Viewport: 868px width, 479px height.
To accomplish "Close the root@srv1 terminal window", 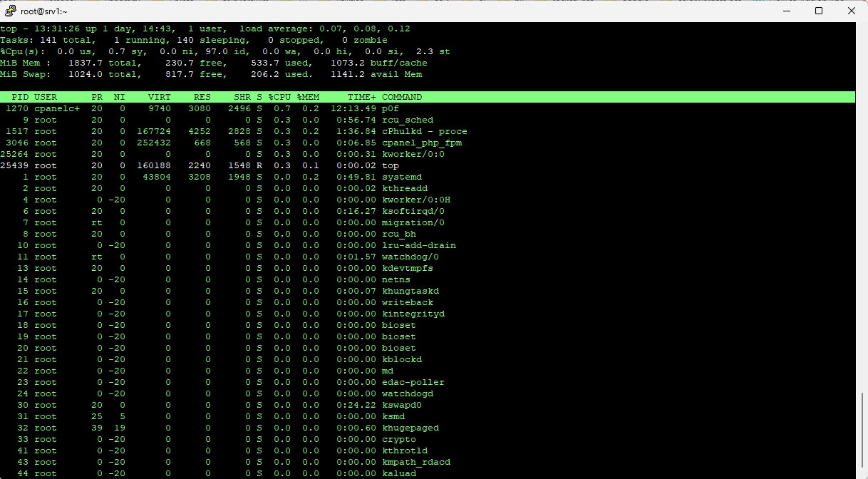I will (x=851, y=11).
